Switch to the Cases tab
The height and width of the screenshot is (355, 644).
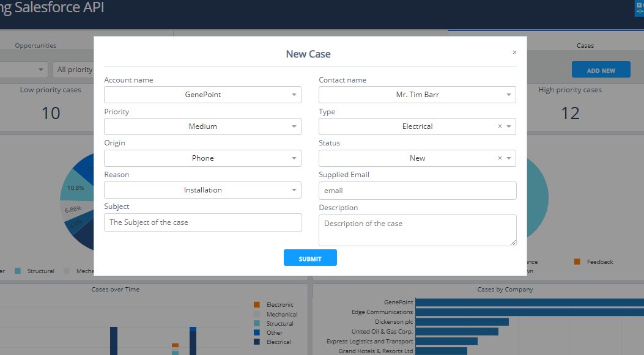(x=585, y=46)
